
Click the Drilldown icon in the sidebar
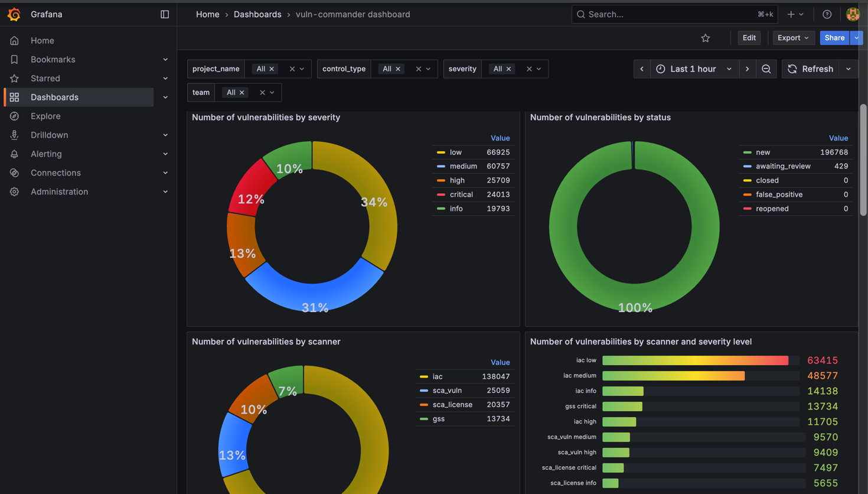pyautogui.click(x=14, y=135)
